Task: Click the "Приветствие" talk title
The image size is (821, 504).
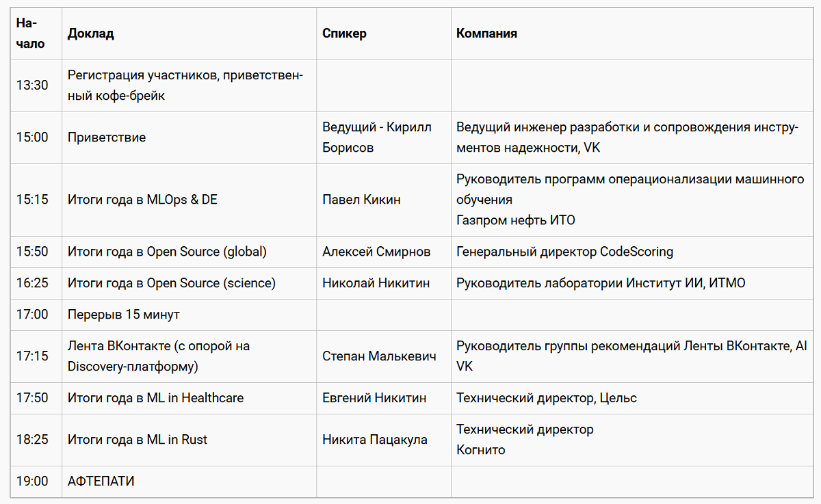Action: click(x=107, y=137)
